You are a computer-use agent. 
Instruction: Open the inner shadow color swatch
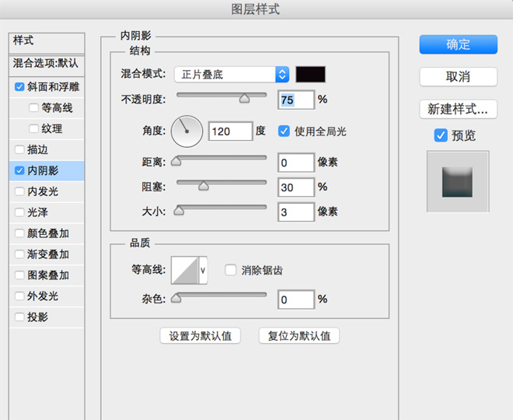pyautogui.click(x=311, y=75)
